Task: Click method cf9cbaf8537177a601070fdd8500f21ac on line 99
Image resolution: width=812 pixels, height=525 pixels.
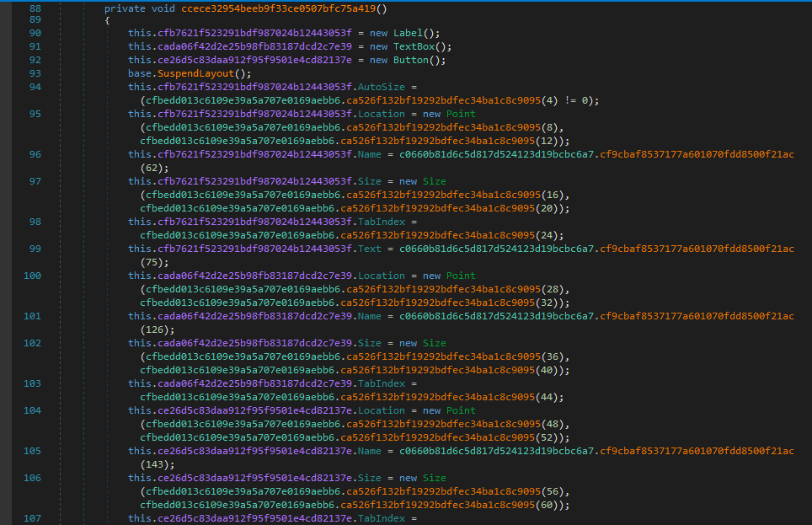Action: [x=697, y=249]
